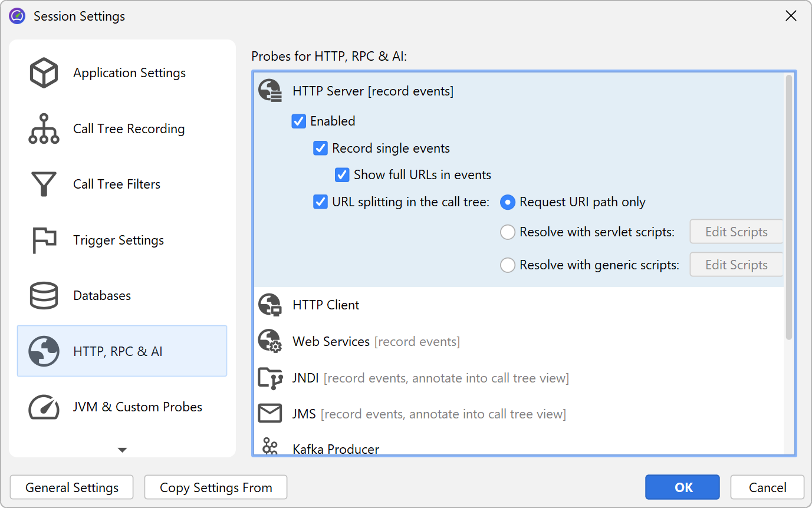812x508 pixels.
Task: Click the JNDI folder tree icon
Action: [270, 378]
